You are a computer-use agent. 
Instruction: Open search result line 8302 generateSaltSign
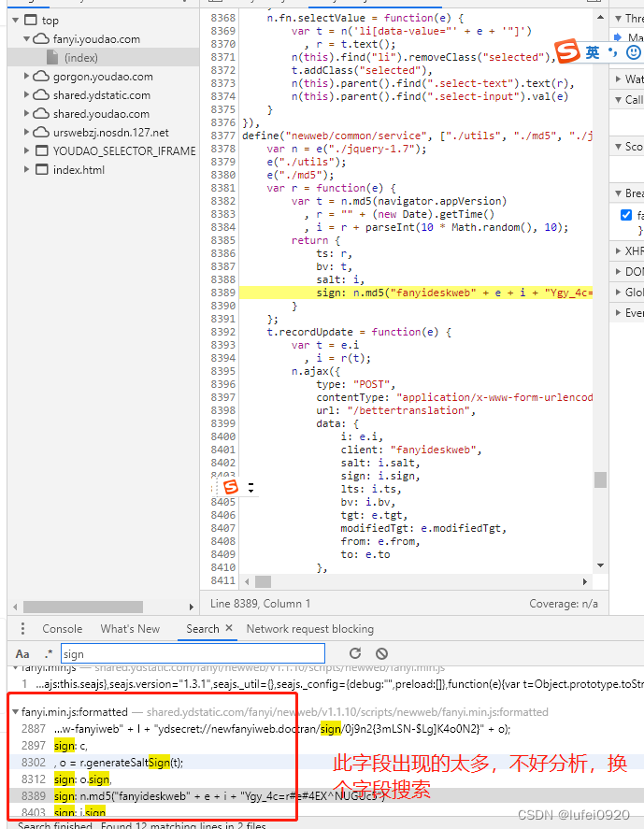[327, 763]
